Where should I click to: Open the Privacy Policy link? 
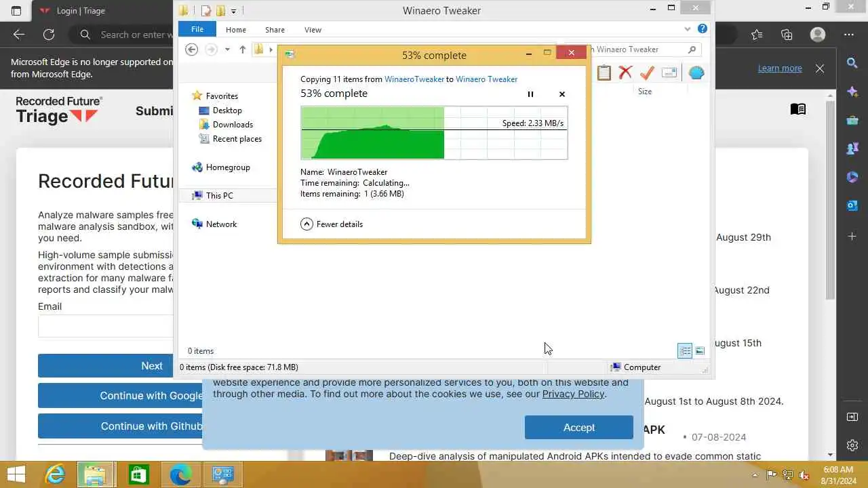click(x=573, y=394)
